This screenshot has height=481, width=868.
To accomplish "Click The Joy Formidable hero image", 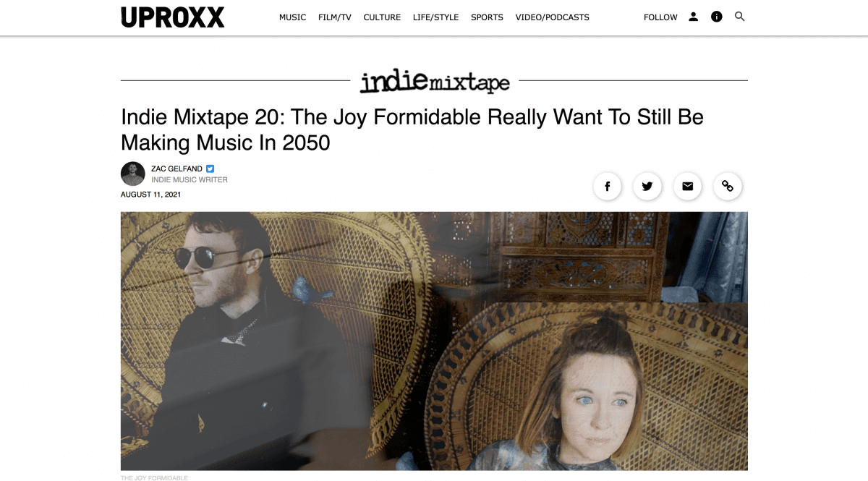I will 434,341.
